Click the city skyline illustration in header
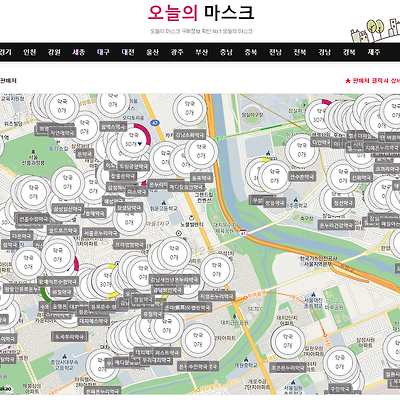This screenshot has height=400, width=400. tap(375, 30)
